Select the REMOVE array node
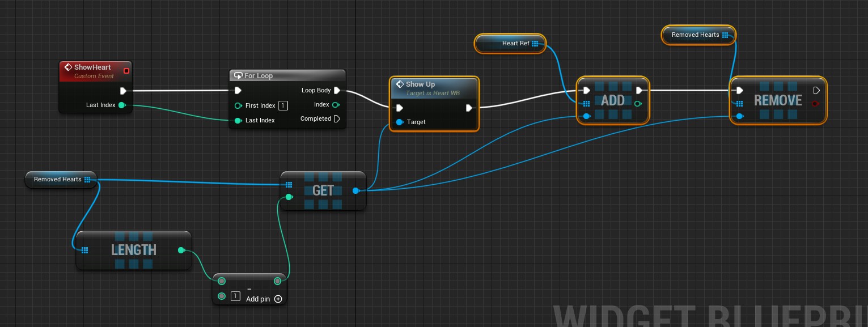Image resolution: width=868 pixels, height=327 pixels. pos(777,101)
